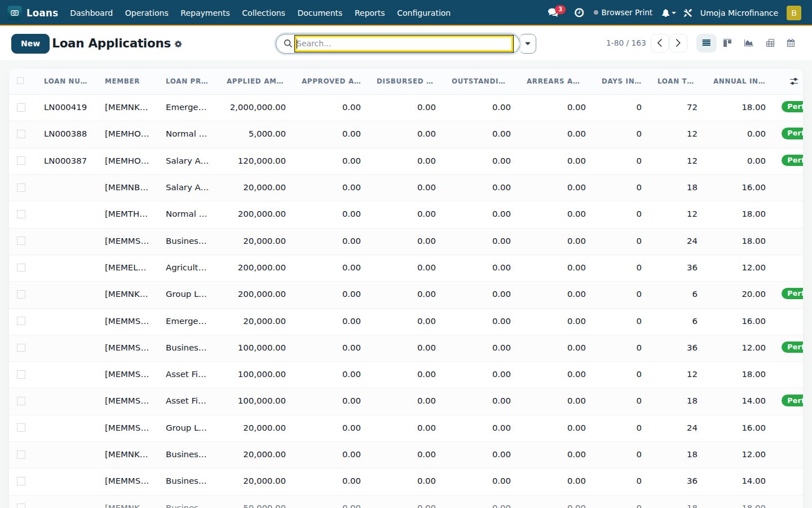Sort by Loan Number column

point(65,81)
